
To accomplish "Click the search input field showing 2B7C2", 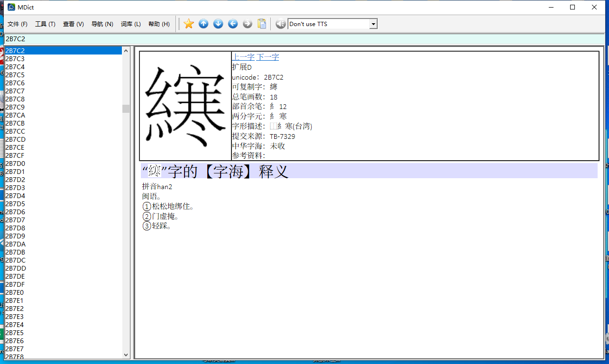I will (x=304, y=39).
